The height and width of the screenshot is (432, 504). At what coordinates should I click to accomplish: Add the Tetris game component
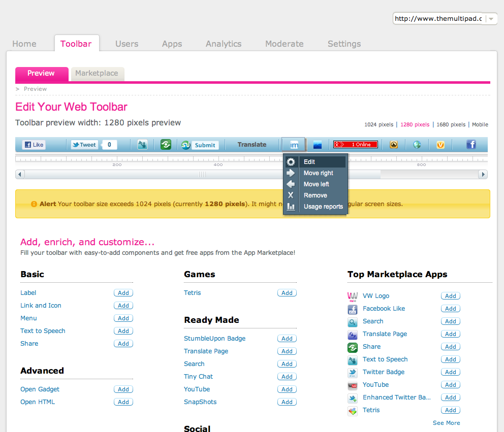pyautogui.click(x=287, y=293)
